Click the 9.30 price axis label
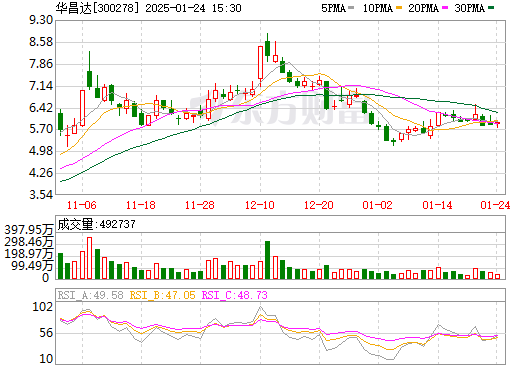Viewport: 520px width, 365px height. point(41,20)
